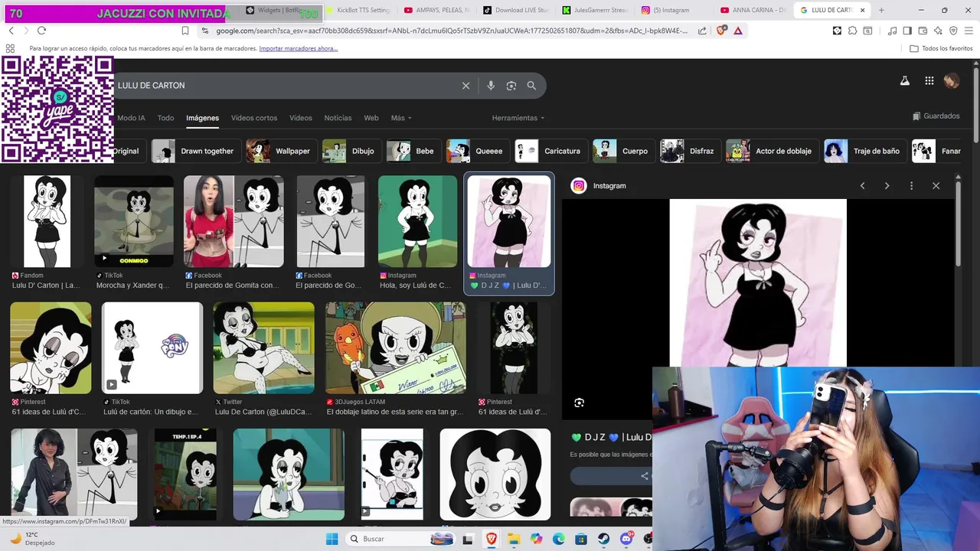Reload the page
The width and height of the screenshot is (980, 551).
tap(41, 31)
